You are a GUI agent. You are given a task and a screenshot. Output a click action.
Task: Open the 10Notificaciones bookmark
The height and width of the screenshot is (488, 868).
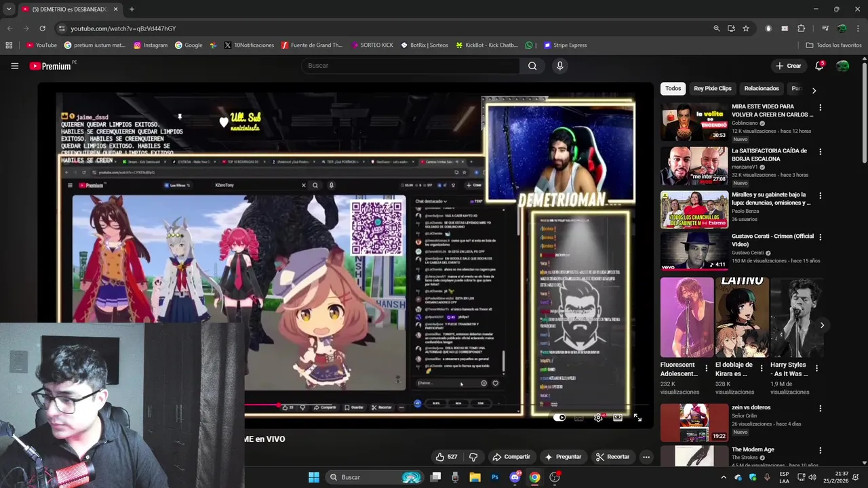(249, 45)
